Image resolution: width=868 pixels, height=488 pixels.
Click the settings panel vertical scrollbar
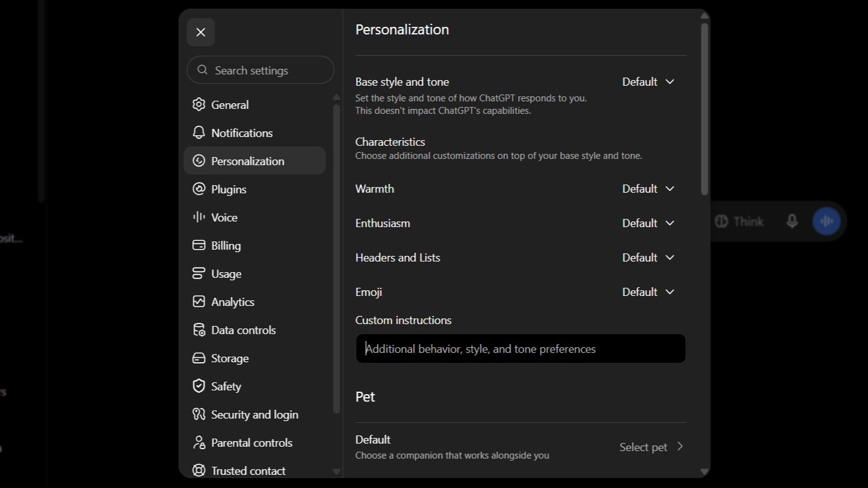coord(704,109)
